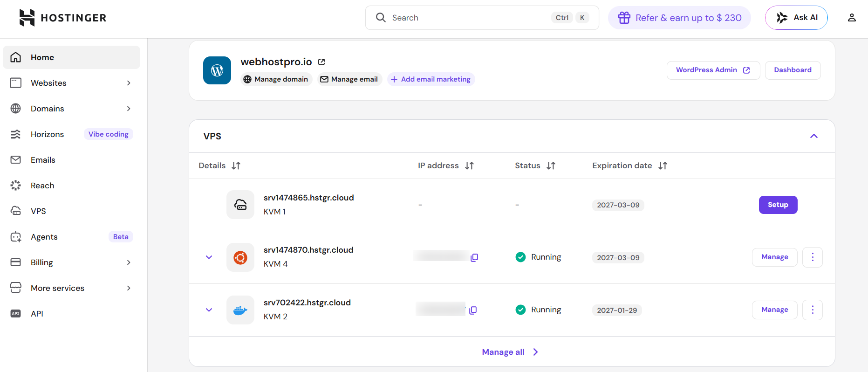Expand row details for srv702422.hstgr.cloud

[209, 310]
